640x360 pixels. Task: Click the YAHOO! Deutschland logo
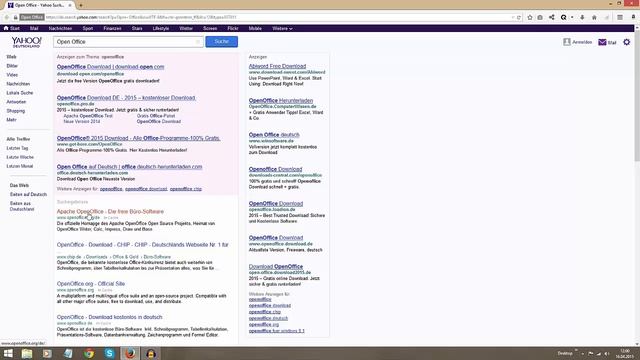click(x=27, y=42)
